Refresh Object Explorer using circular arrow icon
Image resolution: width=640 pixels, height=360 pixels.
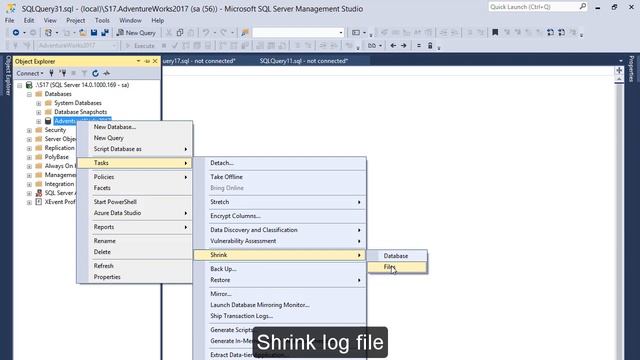(x=95, y=73)
